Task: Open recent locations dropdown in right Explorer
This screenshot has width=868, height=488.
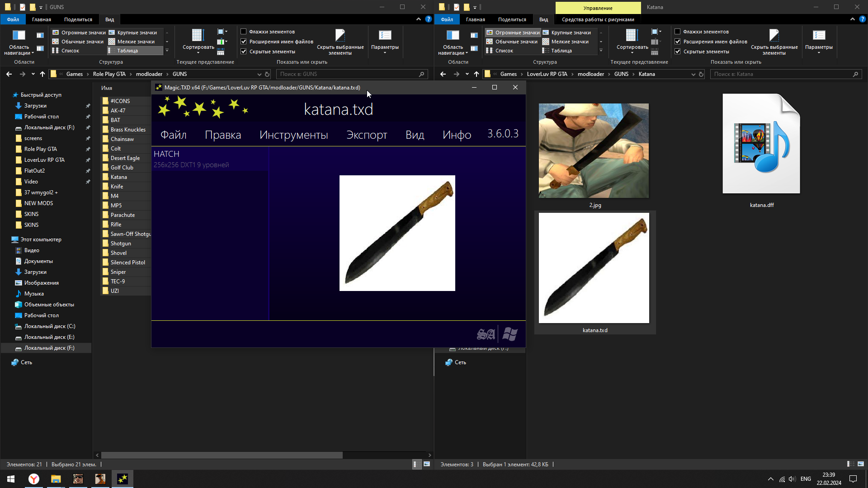Action: click(x=467, y=74)
